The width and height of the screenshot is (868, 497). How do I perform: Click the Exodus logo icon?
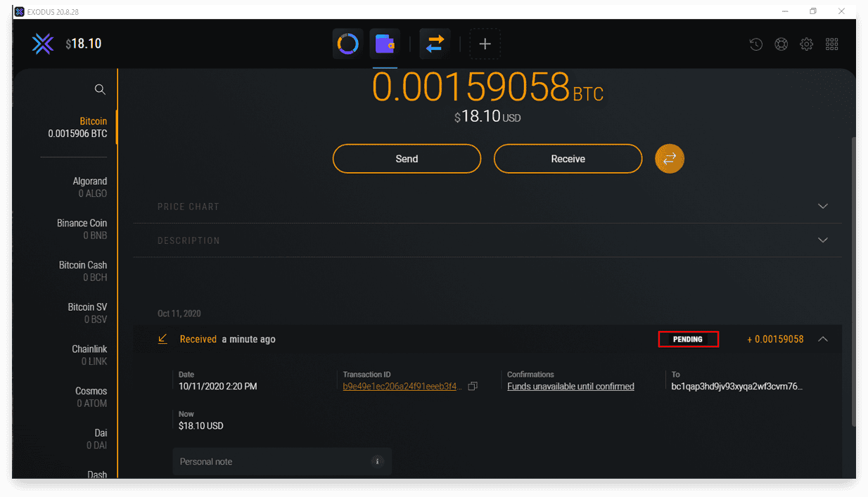[43, 44]
